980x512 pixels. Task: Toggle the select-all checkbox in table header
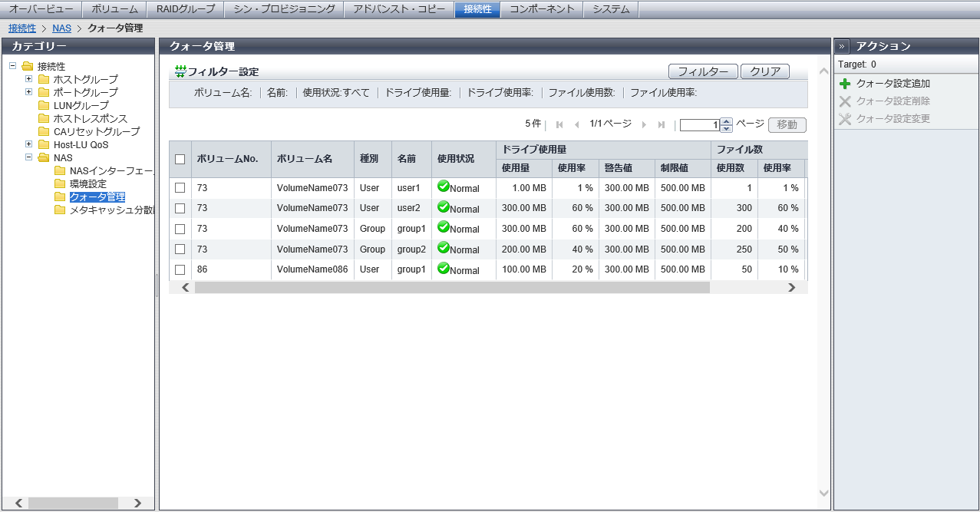(180, 160)
